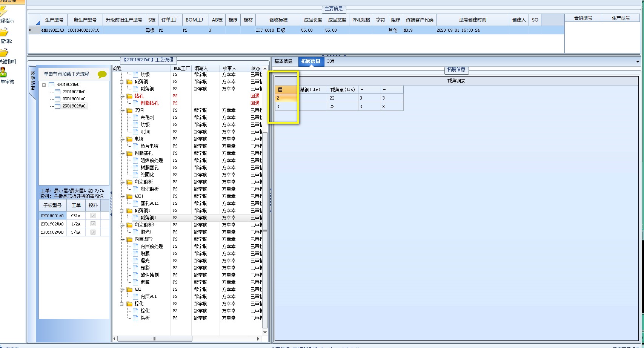Click the yellow speech bubble beside 单击节点加载工艺流程
Viewport: 644px width, 348px height.
(x=102, y=74)
